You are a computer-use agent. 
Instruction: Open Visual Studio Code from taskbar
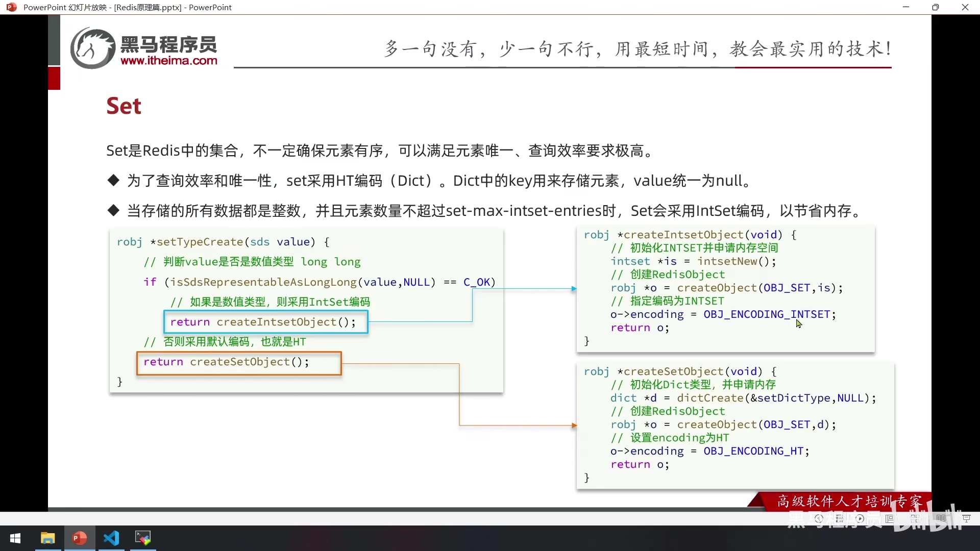[x=111, y=538]
